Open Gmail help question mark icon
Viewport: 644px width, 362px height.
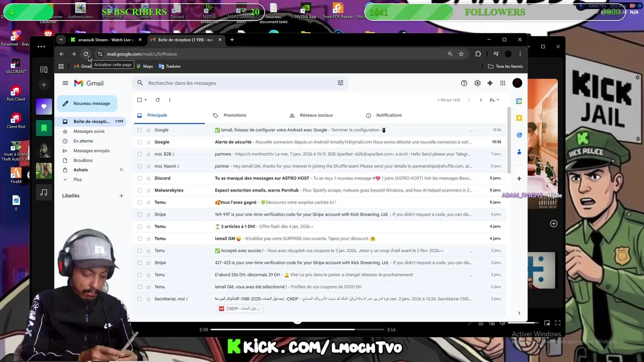point(464,83)
